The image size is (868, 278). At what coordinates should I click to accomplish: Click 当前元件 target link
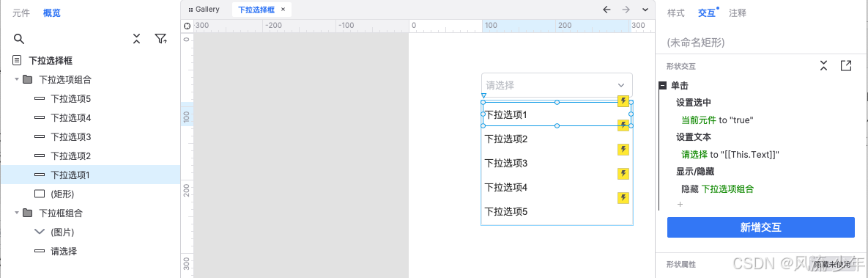point(699,120)
